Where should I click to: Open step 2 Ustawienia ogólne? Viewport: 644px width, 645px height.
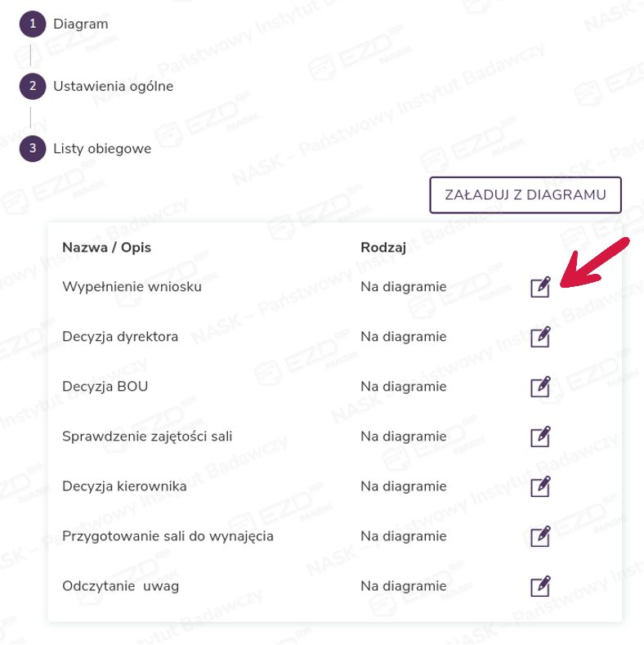pos(113,86)
